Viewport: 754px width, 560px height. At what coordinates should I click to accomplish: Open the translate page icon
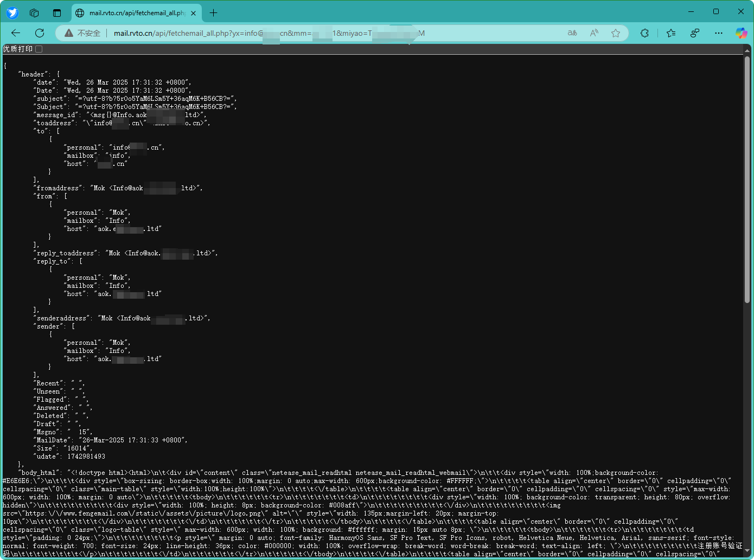tap(572, 33)
